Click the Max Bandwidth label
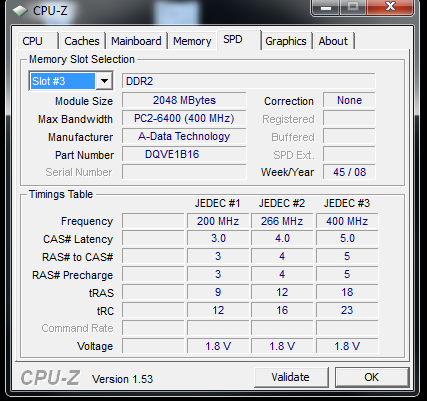The height and width of the screenshot is (401, 427). 75,119
